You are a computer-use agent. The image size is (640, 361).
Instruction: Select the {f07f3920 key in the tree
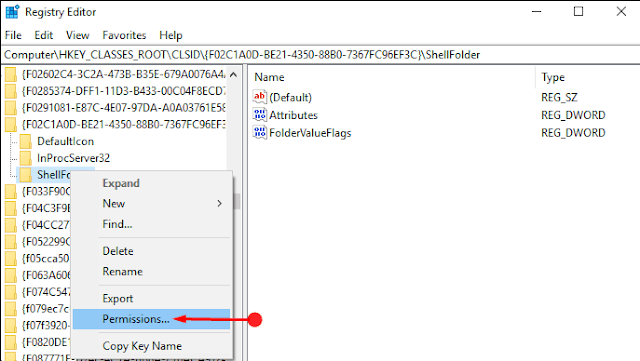click(46, 325)
